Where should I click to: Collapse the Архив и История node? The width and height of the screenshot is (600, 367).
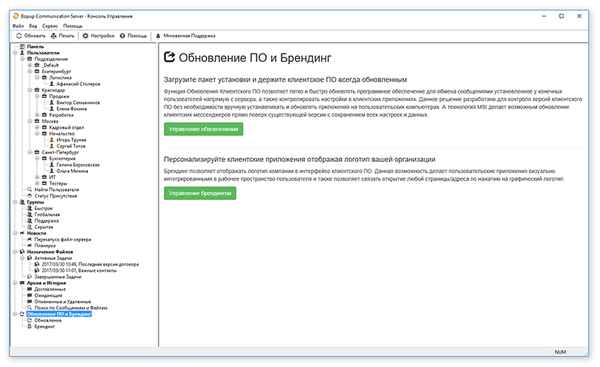[x=15, y=283]
